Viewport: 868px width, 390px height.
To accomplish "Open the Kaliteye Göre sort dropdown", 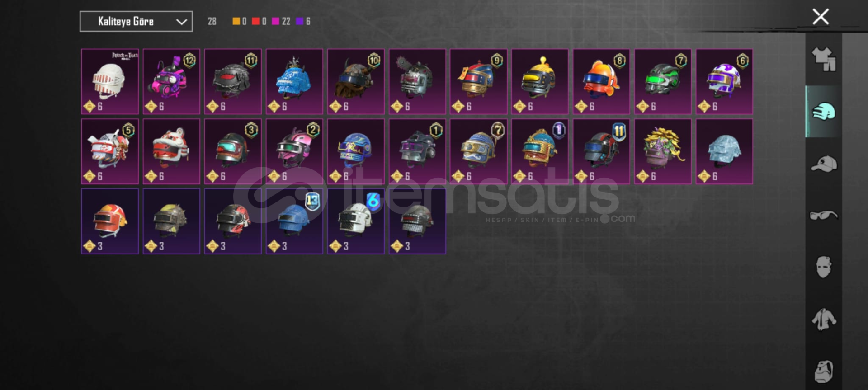I will pyautogui.click(x=136, y=21).
